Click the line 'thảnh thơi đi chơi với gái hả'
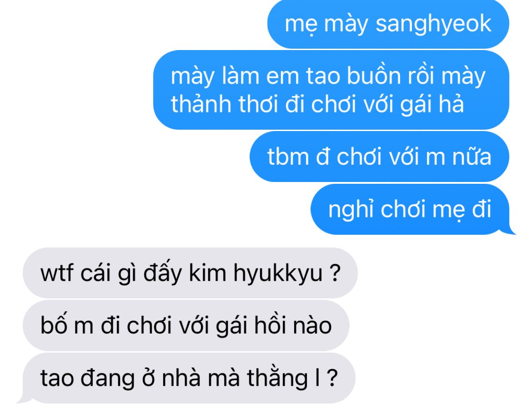The height and width of the screenshot is (414, 532). coord(317,104)
